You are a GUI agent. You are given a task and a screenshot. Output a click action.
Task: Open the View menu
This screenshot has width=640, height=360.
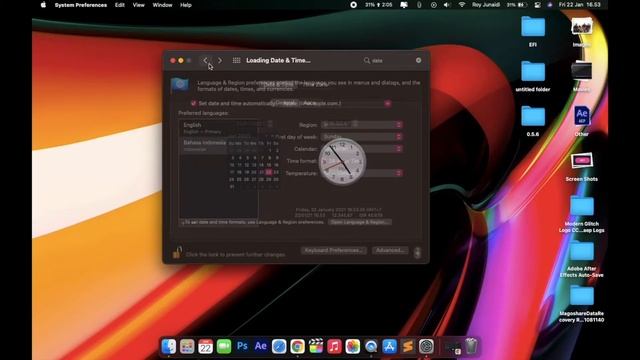139,5
